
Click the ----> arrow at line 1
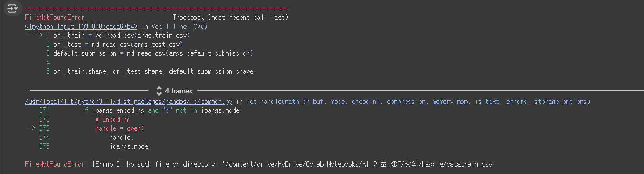click(34, 36)
